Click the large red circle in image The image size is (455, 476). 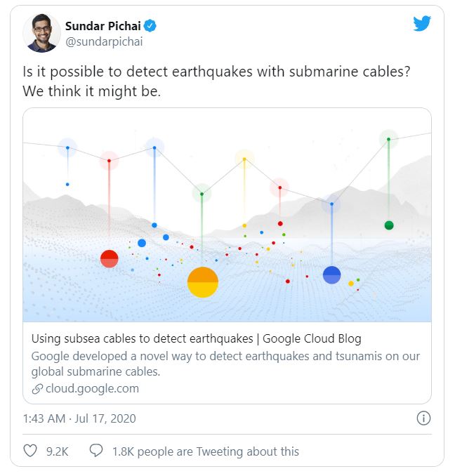109,258
